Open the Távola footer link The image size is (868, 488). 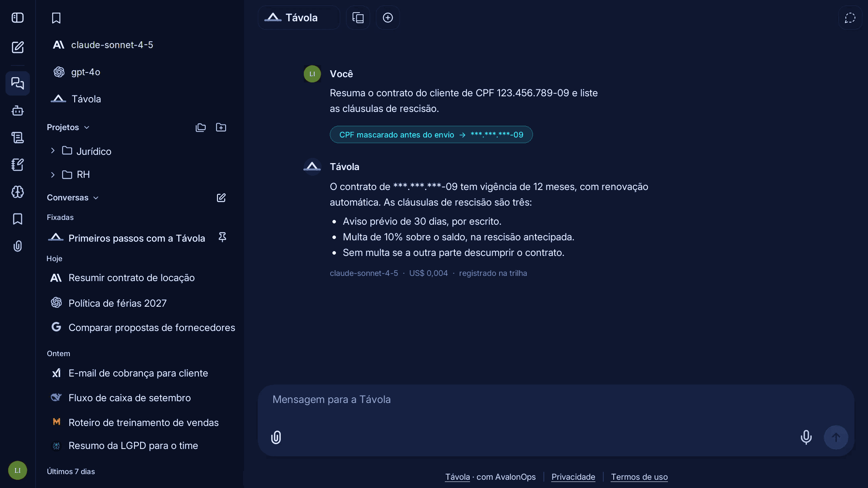coord(457,477)
